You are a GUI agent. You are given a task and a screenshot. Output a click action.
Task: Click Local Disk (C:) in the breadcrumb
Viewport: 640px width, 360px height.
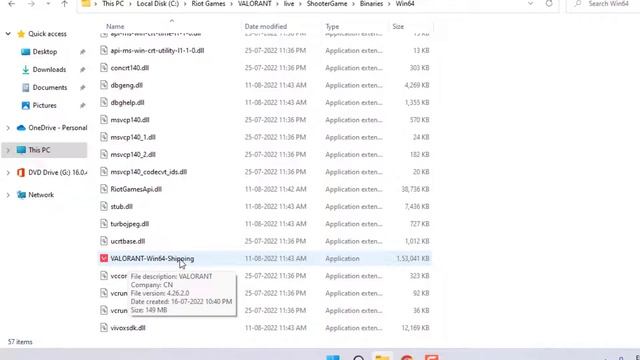[x=158, y=4]
